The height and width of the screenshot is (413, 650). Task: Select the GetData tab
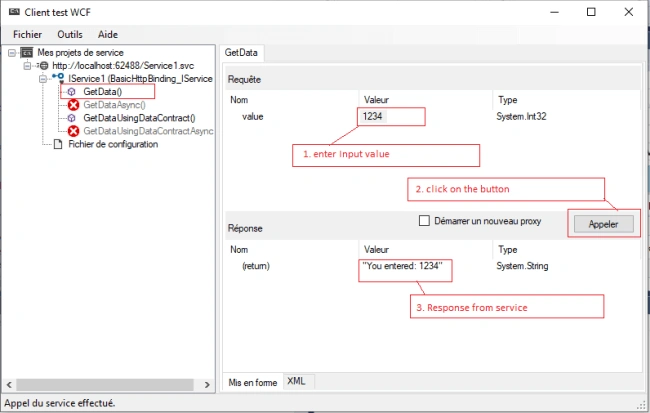pos(241,53)
